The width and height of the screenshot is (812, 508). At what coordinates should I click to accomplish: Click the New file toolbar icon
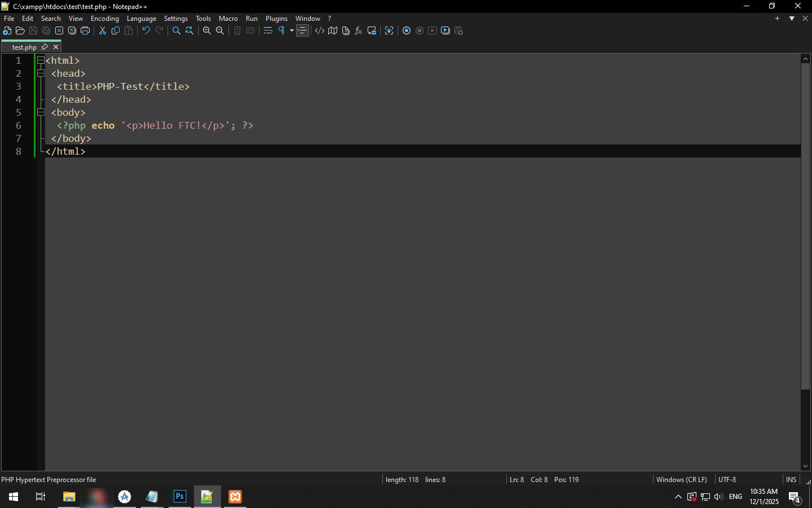click(7, 31)
